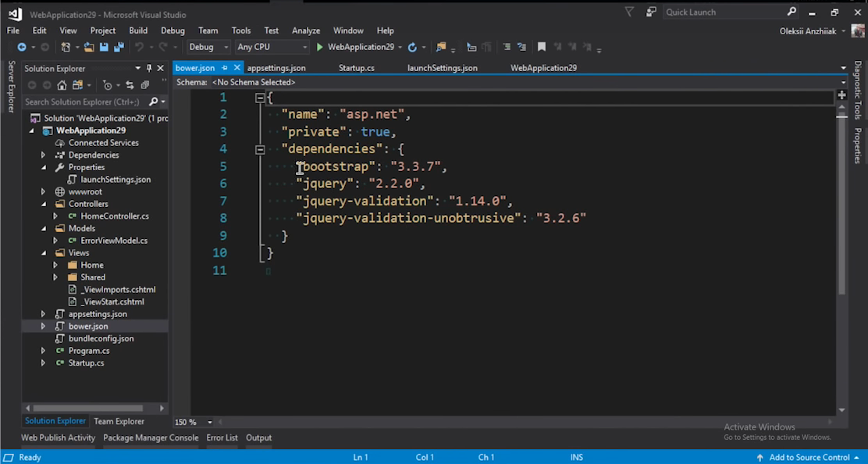Open the Analyze menu
The width and height of the screenshot is (868, 464).
coord(306,30)
